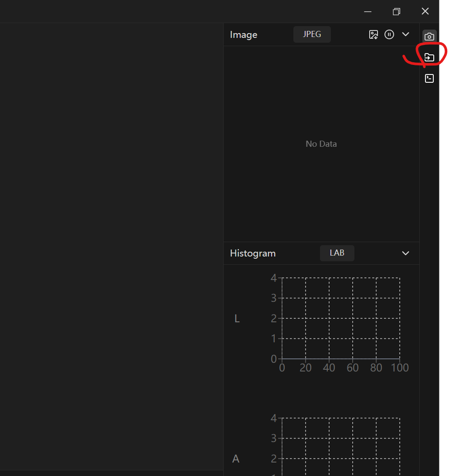Click the Image panel title
The height and width of the screenshot is (476, 449).
pos(244,34)
